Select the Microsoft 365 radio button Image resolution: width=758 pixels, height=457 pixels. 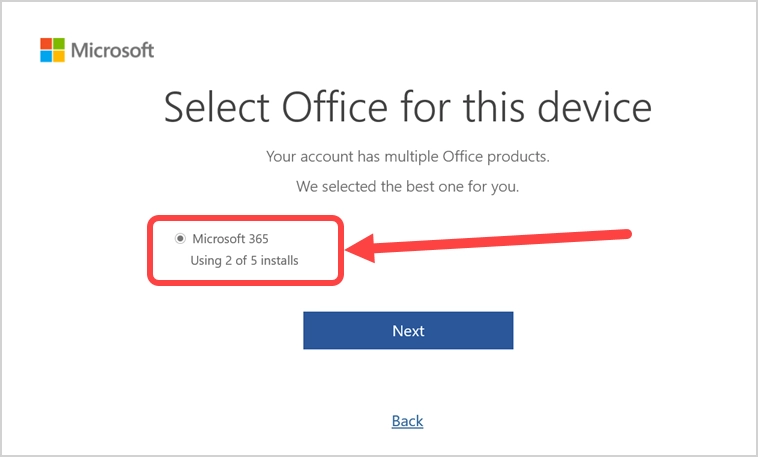pyautogui.click(x=180, y=238)
